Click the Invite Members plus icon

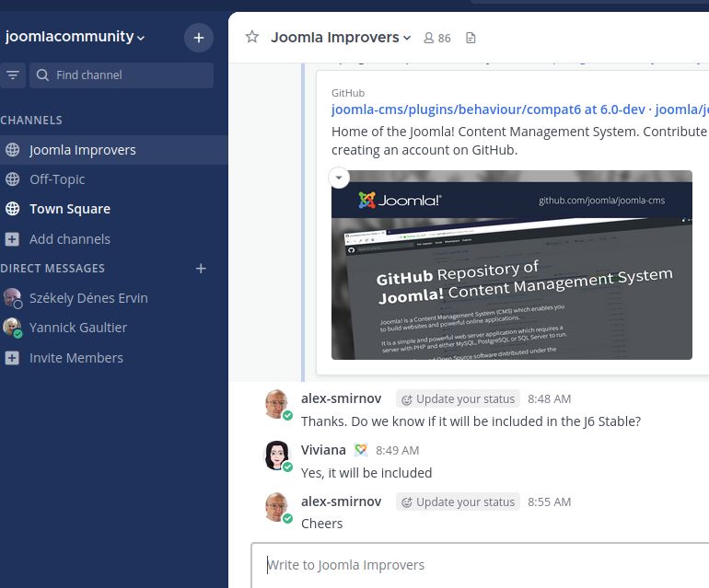pyautogui.click(x=12, y=358)
